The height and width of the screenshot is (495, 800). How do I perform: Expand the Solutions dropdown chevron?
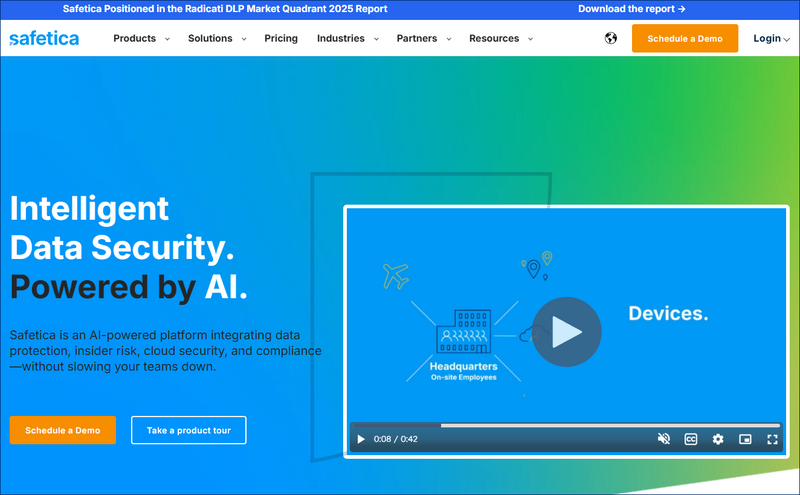[x=244, y=39]
